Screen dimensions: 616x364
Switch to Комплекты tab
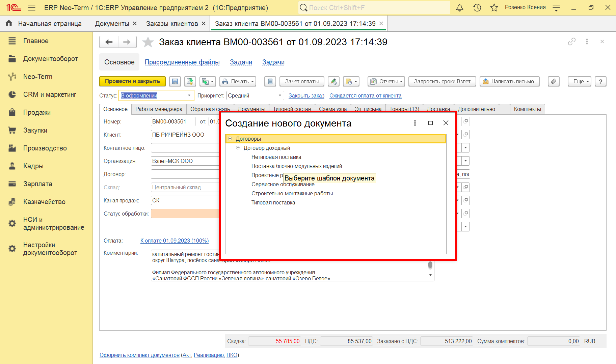[527, 109]
